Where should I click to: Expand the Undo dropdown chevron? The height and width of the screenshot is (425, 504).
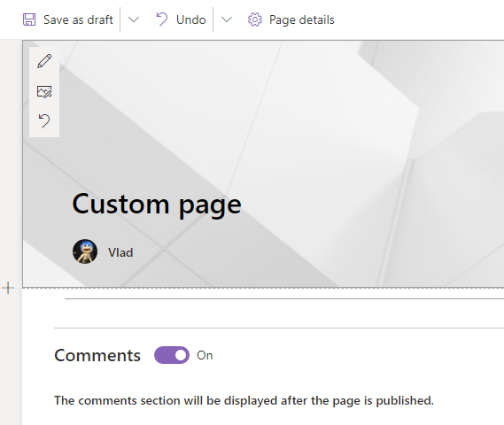[227, 19]
